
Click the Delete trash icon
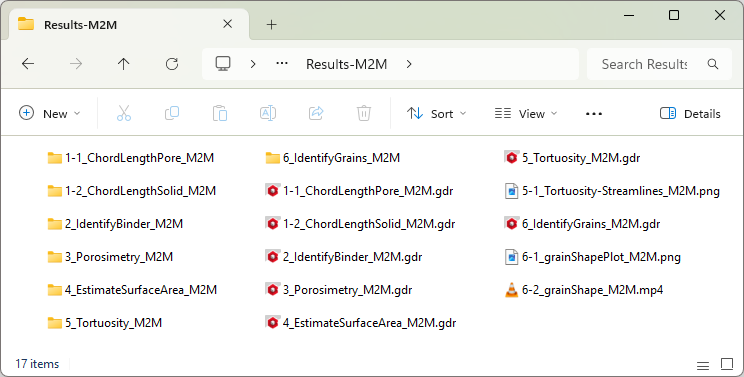click(x=363, y=113)
